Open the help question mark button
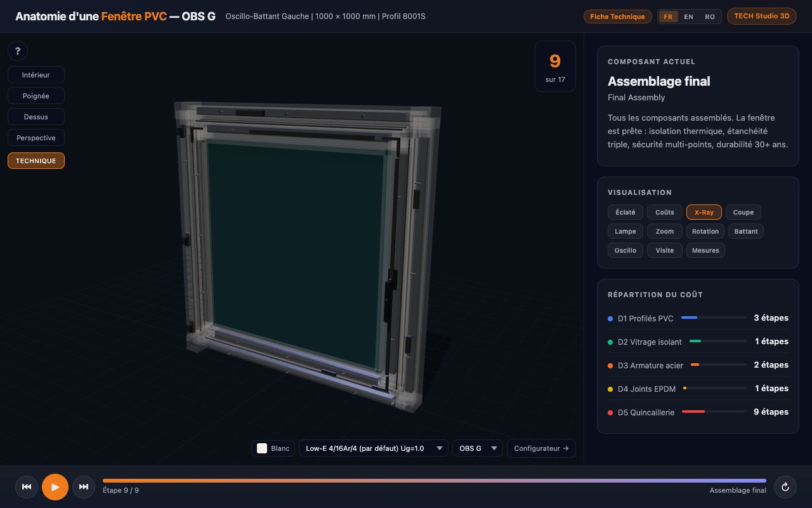The height and width of the screenshot is (508, 812). pyautogui.click(x=18, y=51)
